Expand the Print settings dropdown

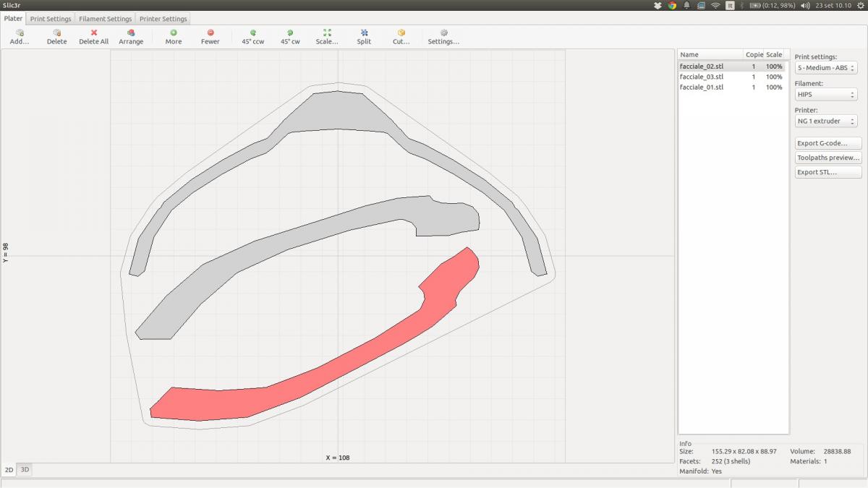825,68
